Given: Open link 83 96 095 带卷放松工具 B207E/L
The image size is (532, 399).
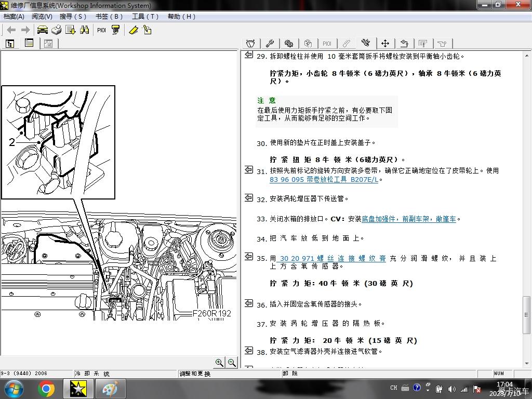Looking at the screenshot, I should pos(324,179).
